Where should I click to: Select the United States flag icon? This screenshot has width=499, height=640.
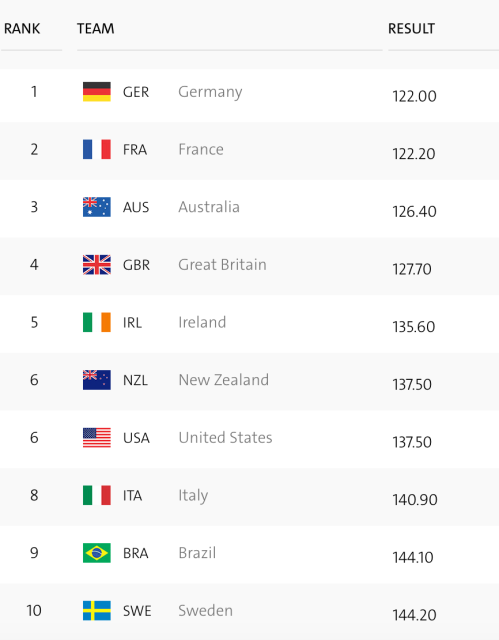pos(97,438)
